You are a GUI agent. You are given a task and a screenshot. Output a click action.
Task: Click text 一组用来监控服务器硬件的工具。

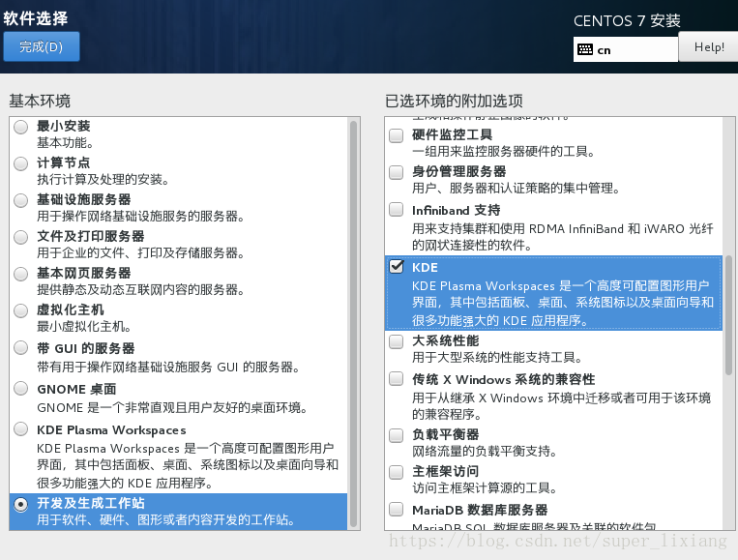[x=504, y=152]
